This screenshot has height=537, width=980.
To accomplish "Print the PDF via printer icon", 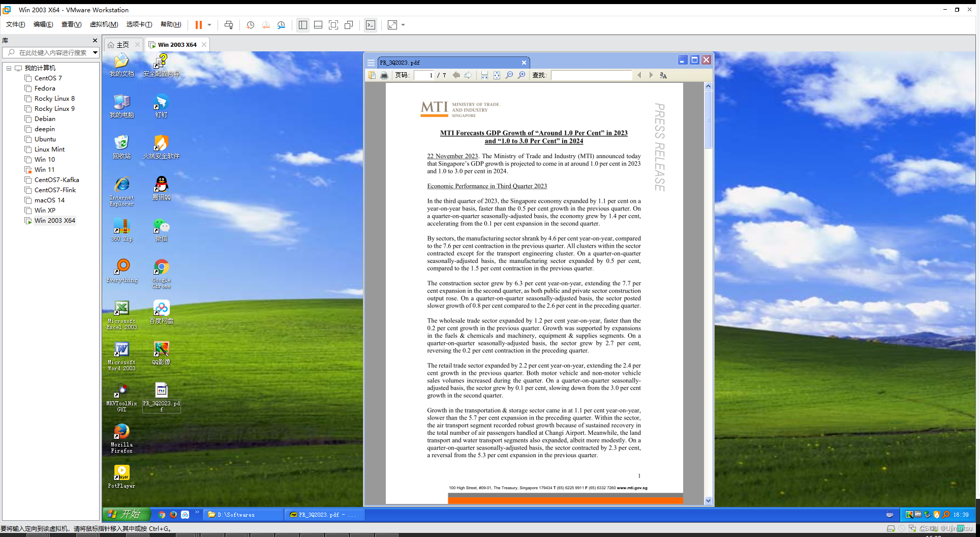I will [x=384, y=75].
